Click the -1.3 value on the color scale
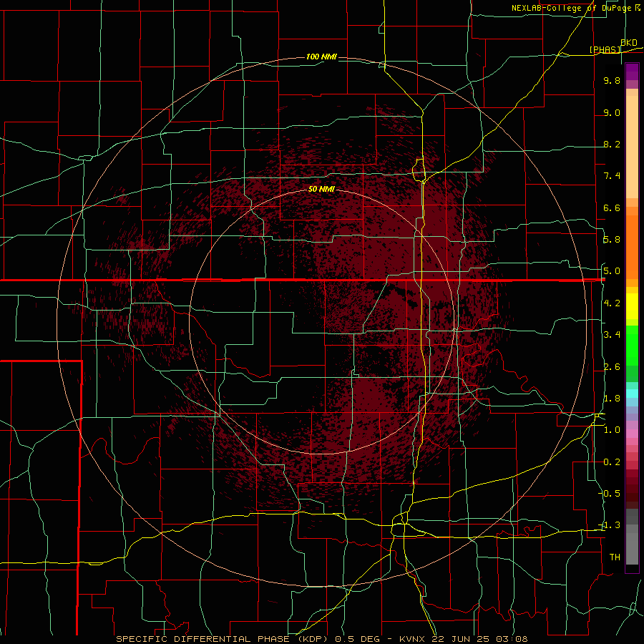The width and height of the screenshot is (644, 644). [610, 526]
